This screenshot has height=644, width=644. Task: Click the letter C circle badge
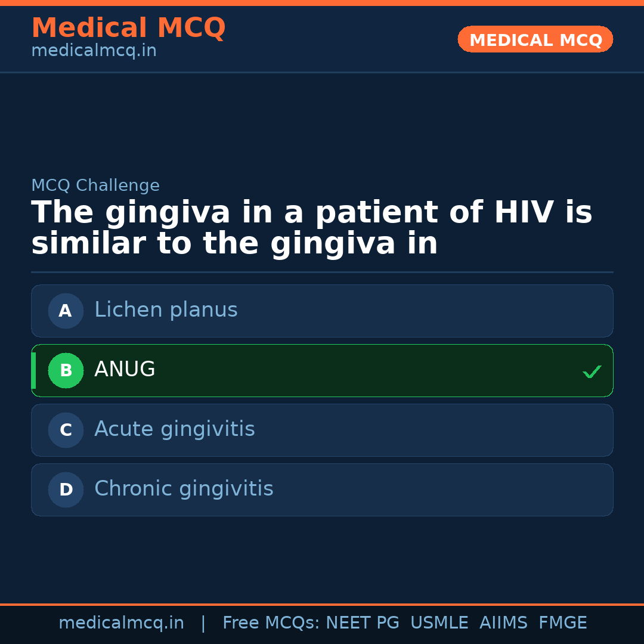tap(66, 430)
